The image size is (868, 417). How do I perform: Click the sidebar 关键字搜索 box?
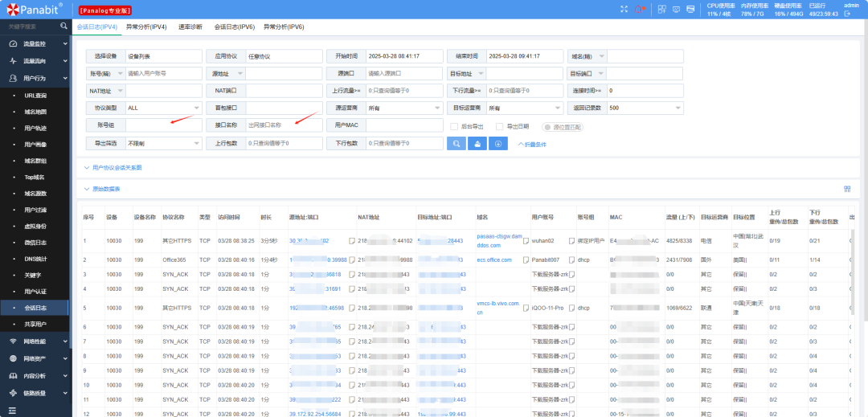tap(31, 26)
